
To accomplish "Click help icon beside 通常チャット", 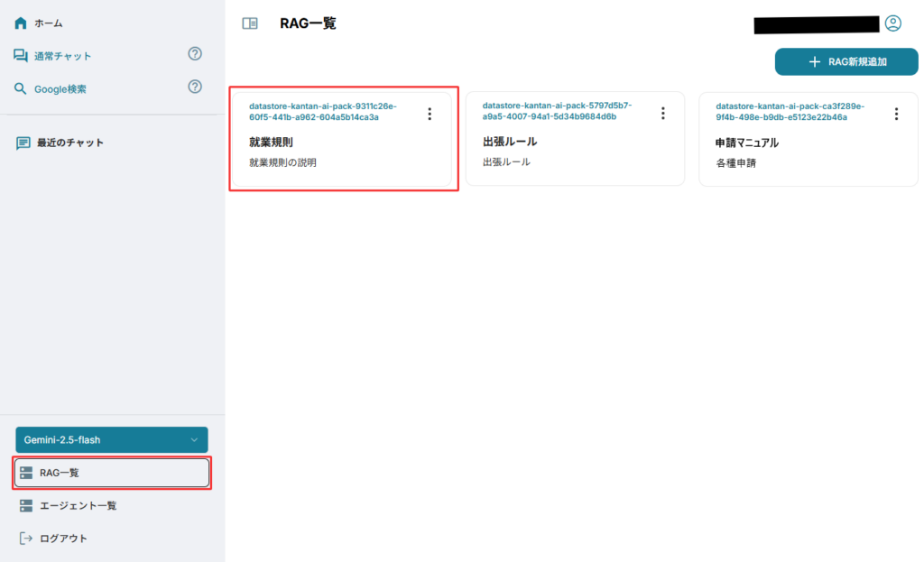I will (194, 54).
